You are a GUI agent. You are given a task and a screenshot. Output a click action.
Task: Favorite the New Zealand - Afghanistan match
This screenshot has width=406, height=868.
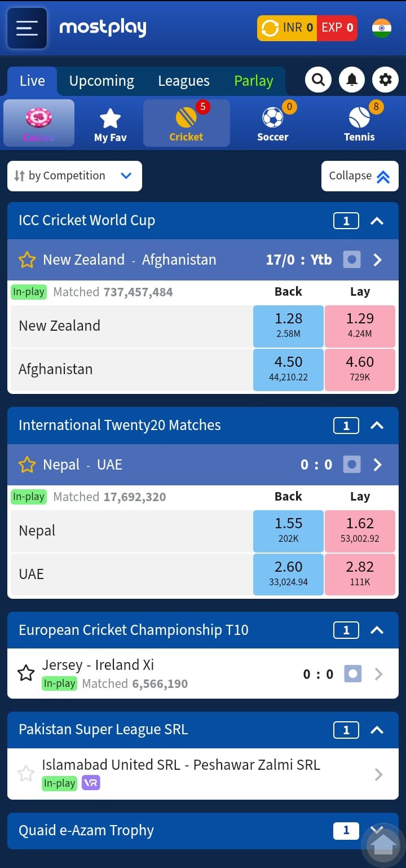(27, 260)
